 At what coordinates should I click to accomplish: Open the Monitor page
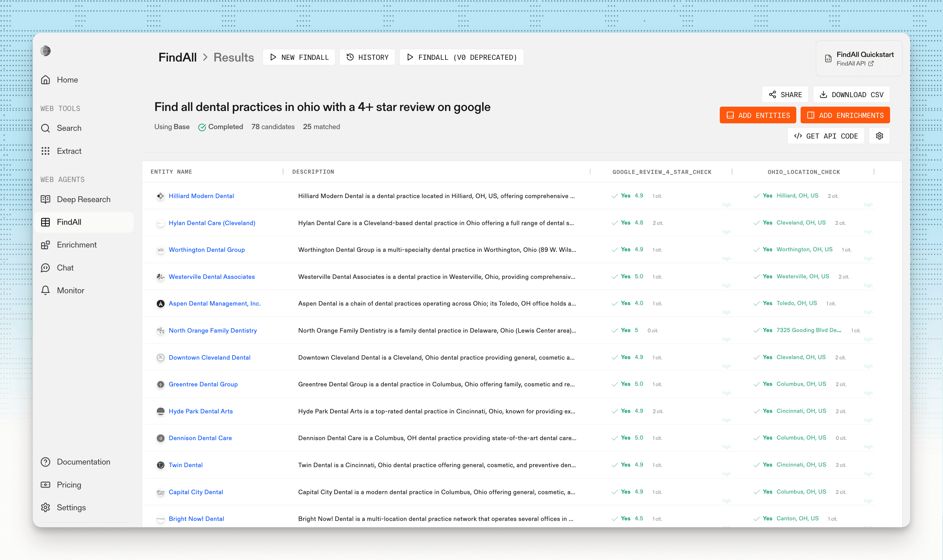click(70, 291)
